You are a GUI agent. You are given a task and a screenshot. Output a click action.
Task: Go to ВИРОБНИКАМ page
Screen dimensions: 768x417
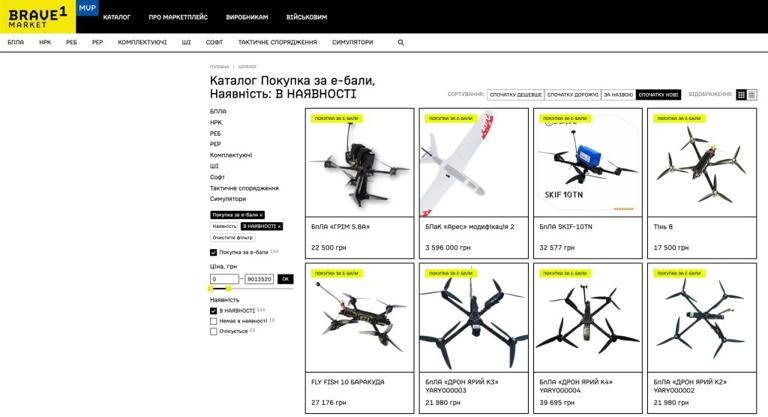click(x=247, y=17)
